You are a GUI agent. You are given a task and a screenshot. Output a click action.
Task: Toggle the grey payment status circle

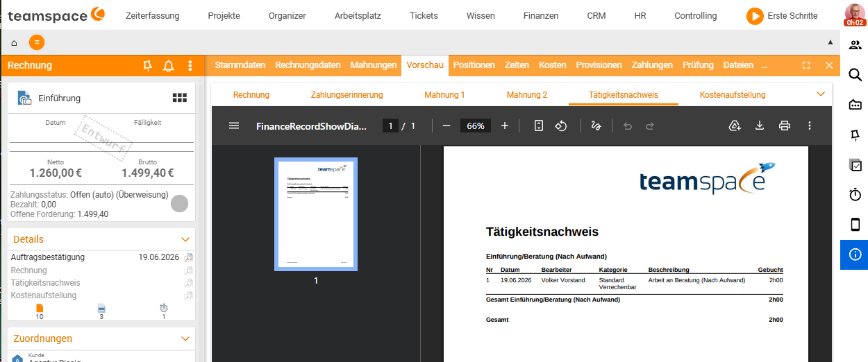(180, 204)
